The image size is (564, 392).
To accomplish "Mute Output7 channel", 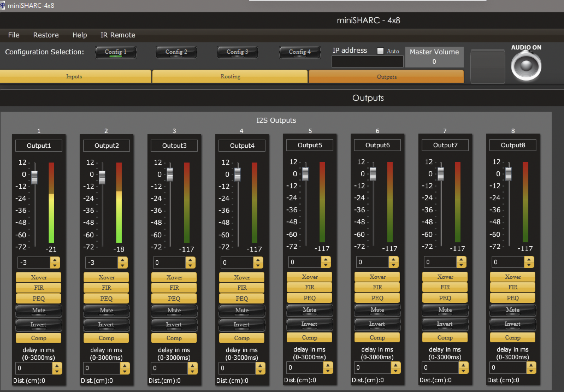I will pos(445,310).
